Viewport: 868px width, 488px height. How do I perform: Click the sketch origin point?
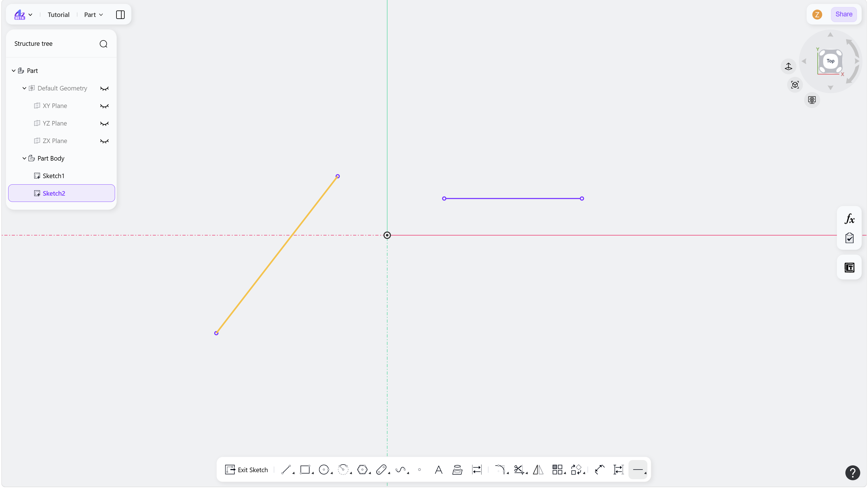point(387,235)
